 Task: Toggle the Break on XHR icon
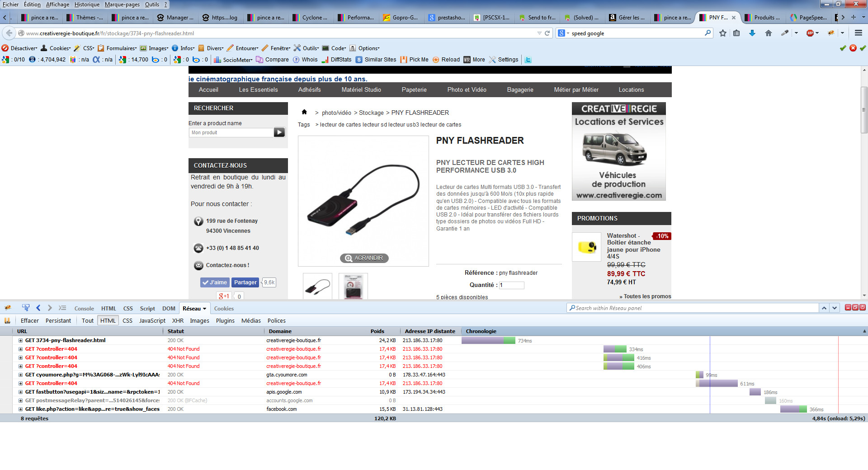coord(7,321)
